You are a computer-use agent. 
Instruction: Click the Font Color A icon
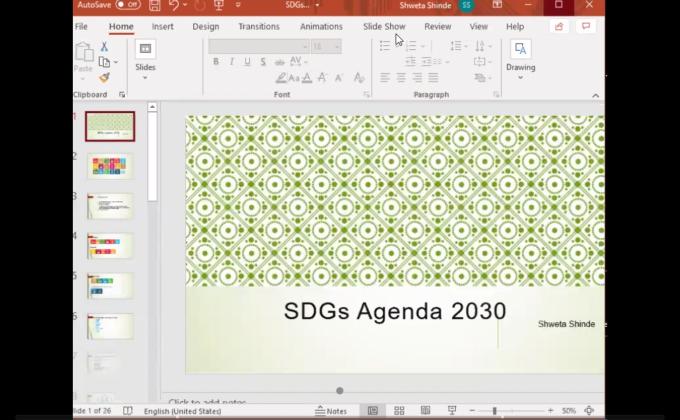(307, 78)
